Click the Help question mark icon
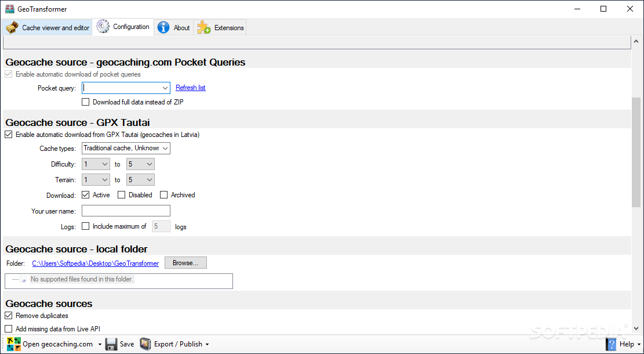This screenshot has width=644, height=354. 611,344
